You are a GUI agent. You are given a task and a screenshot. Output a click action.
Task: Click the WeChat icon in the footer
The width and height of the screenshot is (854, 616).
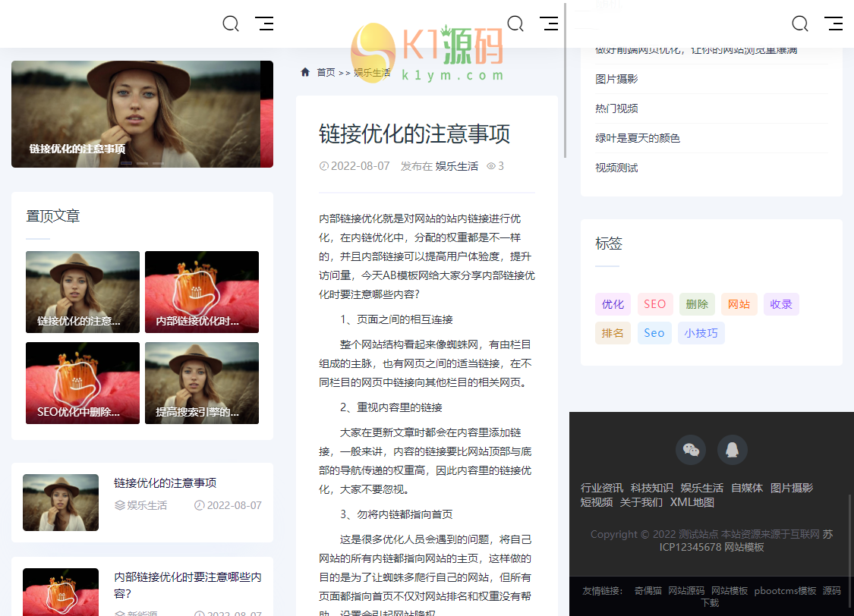pos(691,449)
